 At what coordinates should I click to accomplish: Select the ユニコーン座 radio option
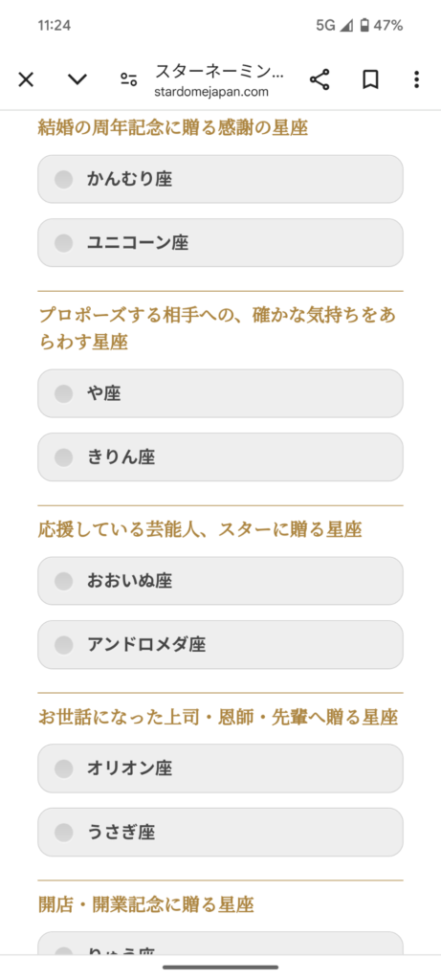pos(220,242)
